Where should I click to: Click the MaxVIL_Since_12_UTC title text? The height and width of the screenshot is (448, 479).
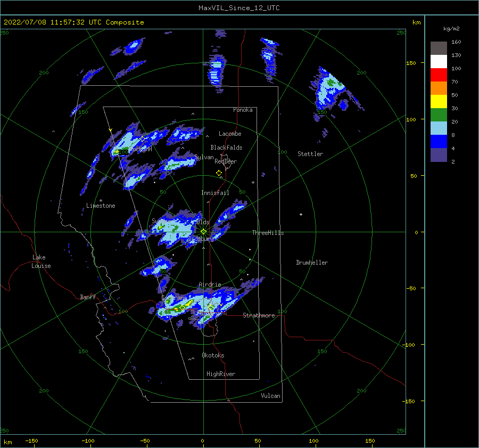coord(239,8)
